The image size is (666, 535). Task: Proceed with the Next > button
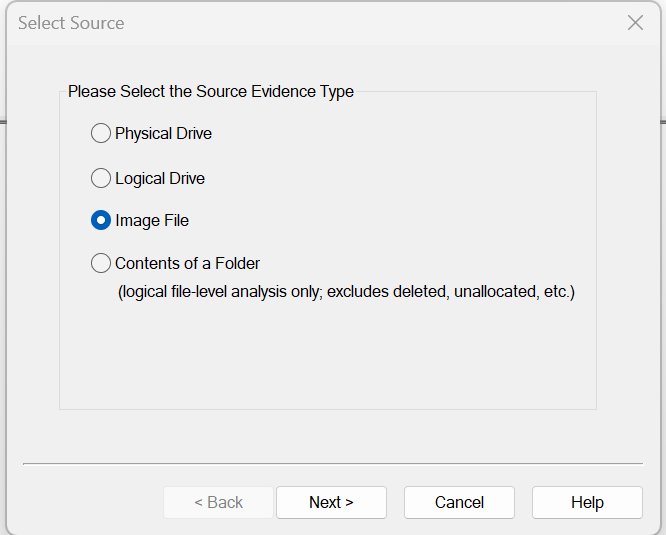coord(331,502)
